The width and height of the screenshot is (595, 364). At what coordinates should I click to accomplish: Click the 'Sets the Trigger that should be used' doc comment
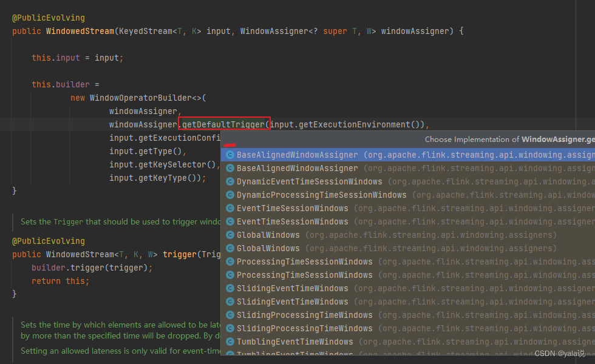tap(121, 222)
